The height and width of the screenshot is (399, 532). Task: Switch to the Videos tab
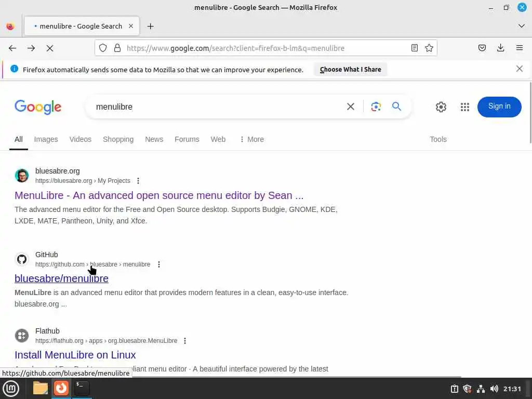click(x=81, y=139)
